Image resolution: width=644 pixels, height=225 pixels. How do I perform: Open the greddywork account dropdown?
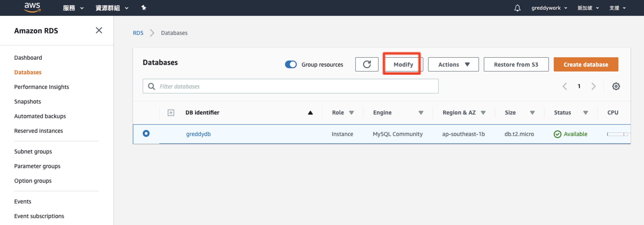pyautogui.click(x=549, y=8)
